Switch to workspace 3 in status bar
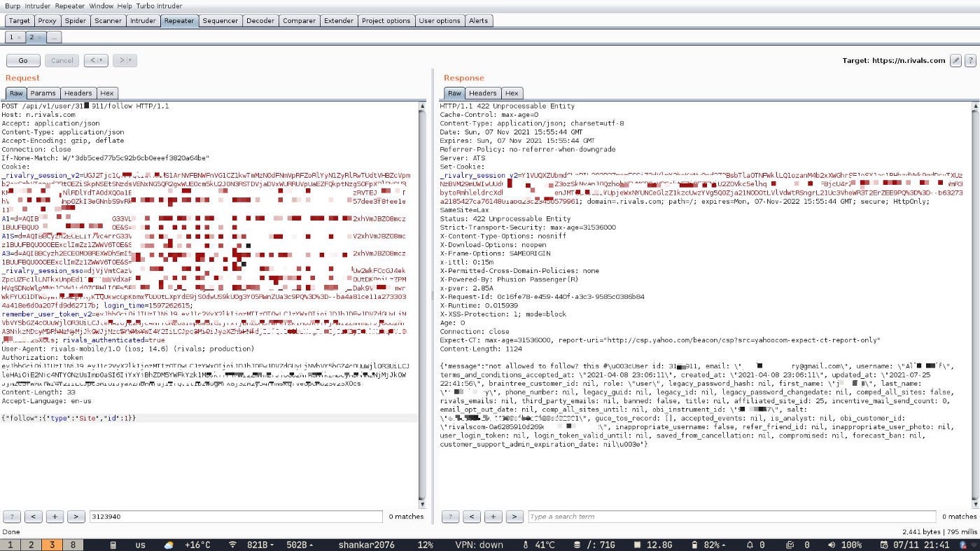 (52, 545)
